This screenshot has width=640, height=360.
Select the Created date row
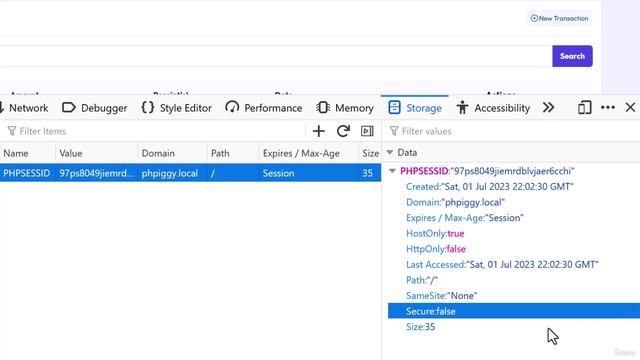tap(514, 187)
